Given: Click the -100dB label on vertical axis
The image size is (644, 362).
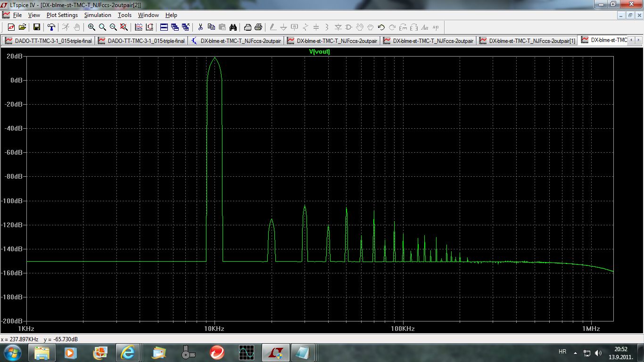Looking at the screenshot, I should tap(13, 201).
